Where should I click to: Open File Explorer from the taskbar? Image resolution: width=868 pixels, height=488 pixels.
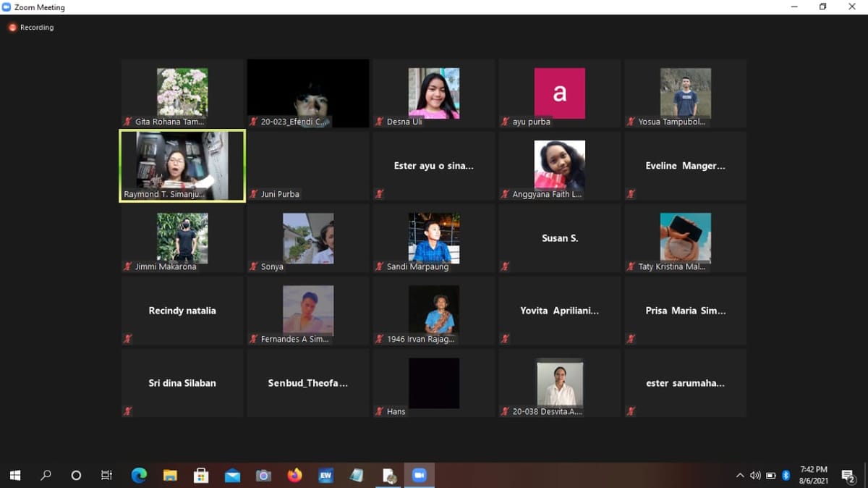click(170, 476)
